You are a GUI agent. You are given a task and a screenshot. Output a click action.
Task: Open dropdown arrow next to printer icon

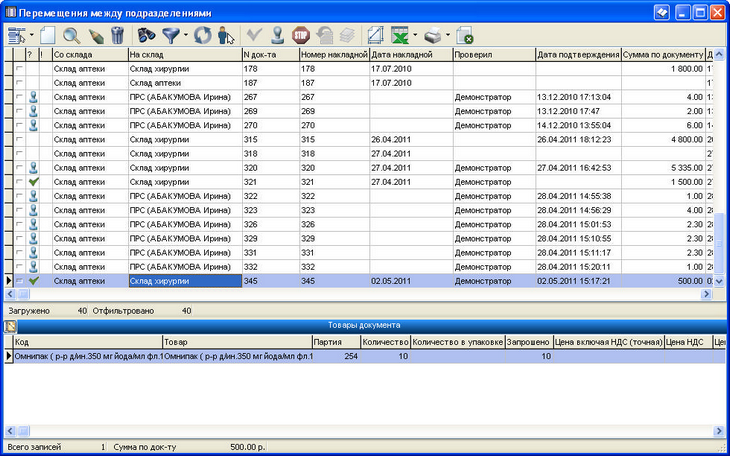coord(448,35)
